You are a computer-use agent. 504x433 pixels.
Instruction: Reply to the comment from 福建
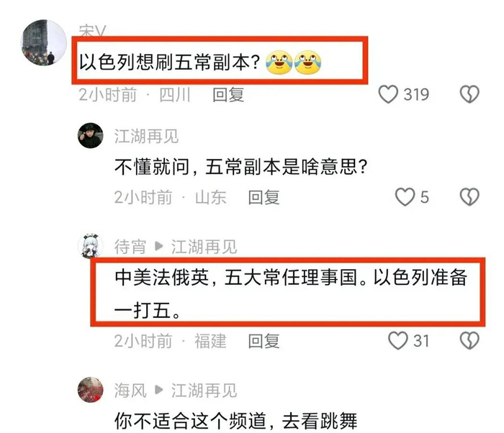pyautogui.click(x=264, y=341)
